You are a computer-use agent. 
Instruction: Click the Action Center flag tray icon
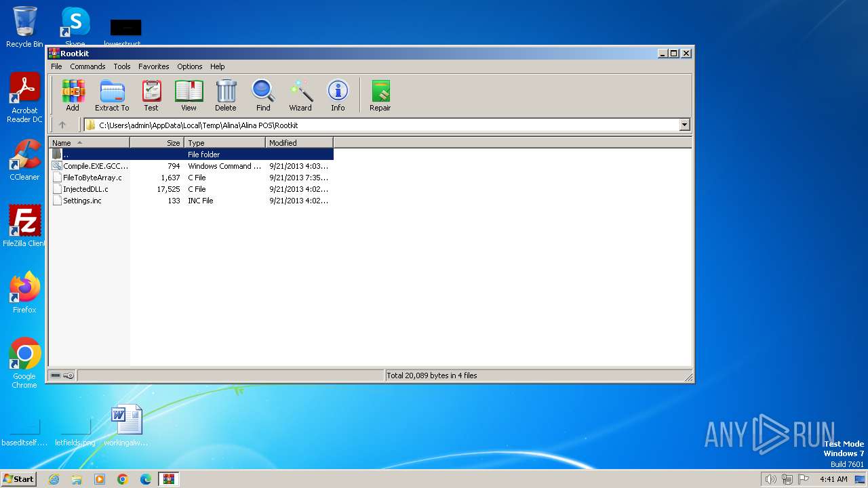pos(804,479)
